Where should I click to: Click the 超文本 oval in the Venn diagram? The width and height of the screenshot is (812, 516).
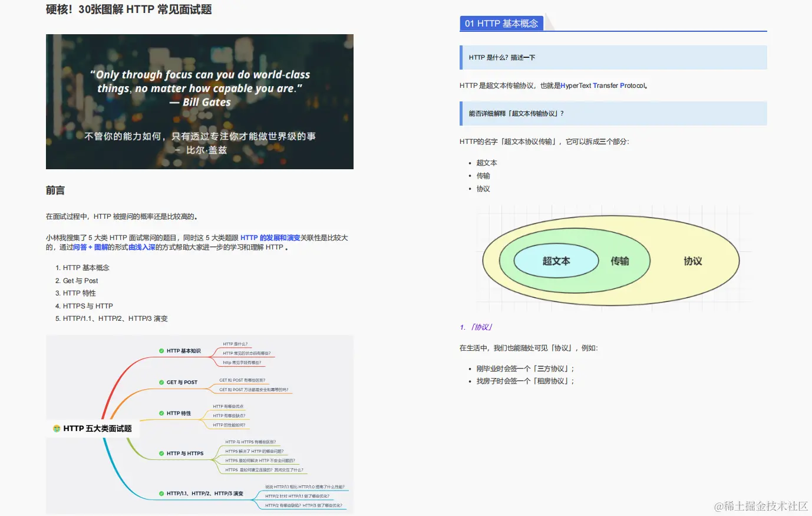(x=556, y=261)
